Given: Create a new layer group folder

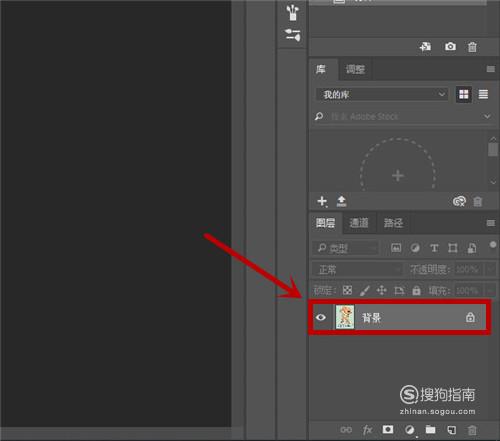Looking at the screenshot, I should [x=430, y=429].
